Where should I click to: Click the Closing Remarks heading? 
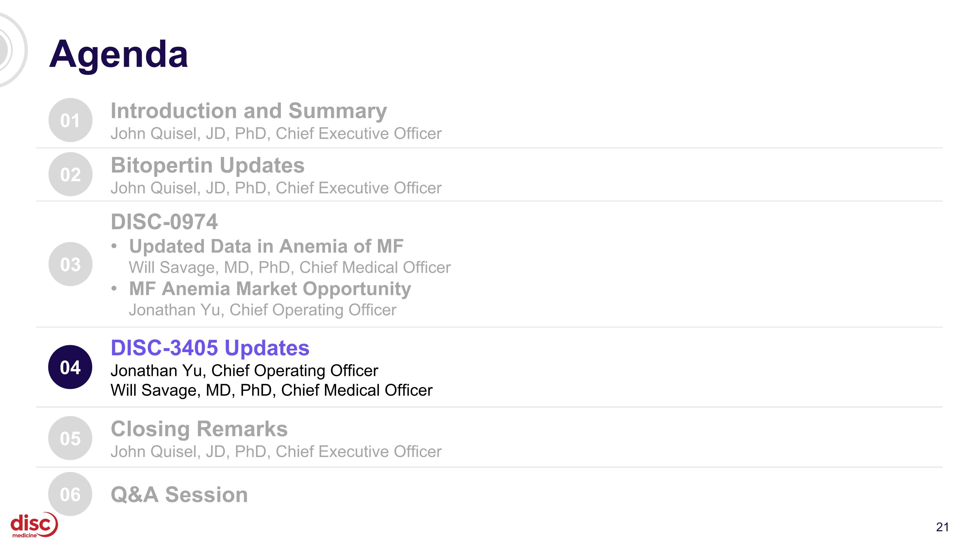tap(199, 429)
